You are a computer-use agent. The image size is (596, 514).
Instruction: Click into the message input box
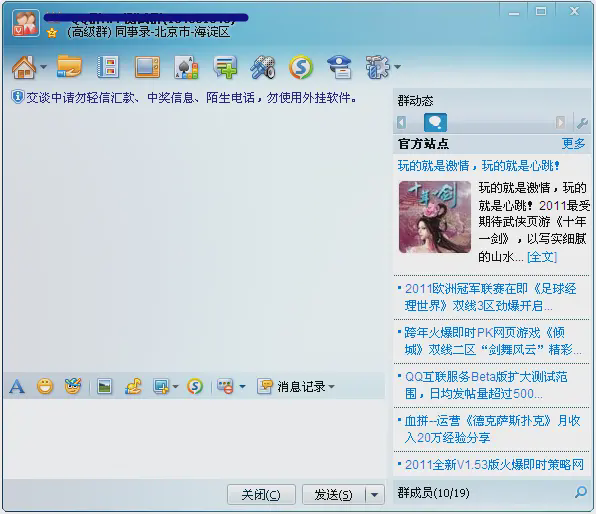194,438
